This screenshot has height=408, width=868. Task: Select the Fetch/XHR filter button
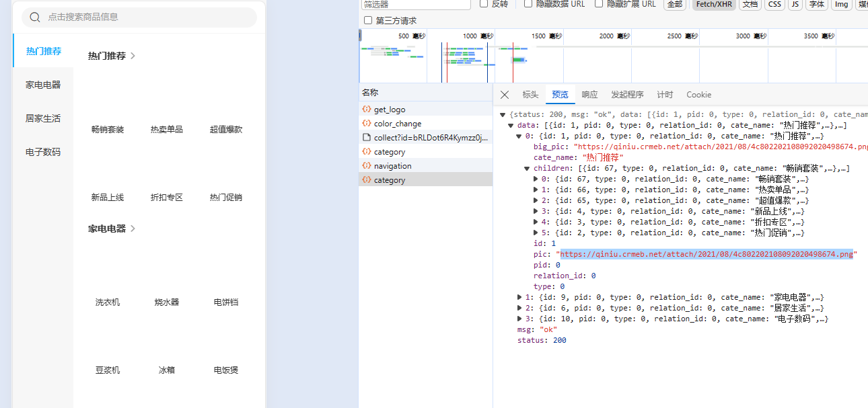(x=713, y=5)
